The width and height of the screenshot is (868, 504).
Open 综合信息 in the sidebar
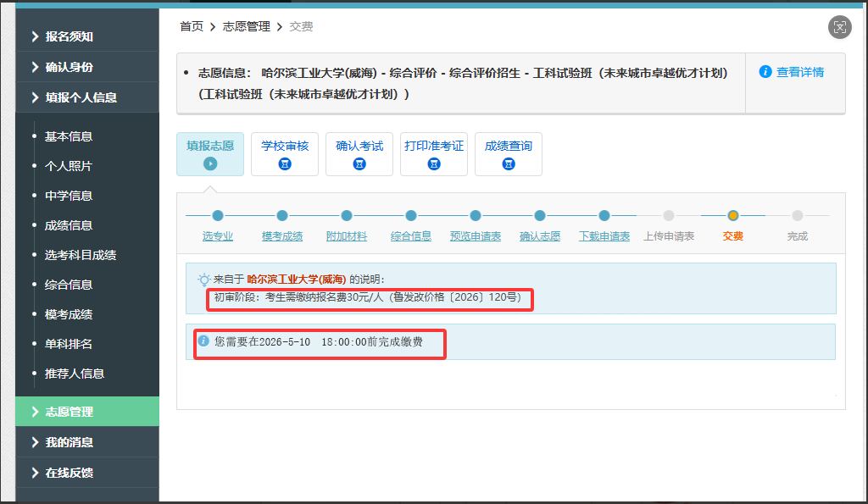(68, 285)
